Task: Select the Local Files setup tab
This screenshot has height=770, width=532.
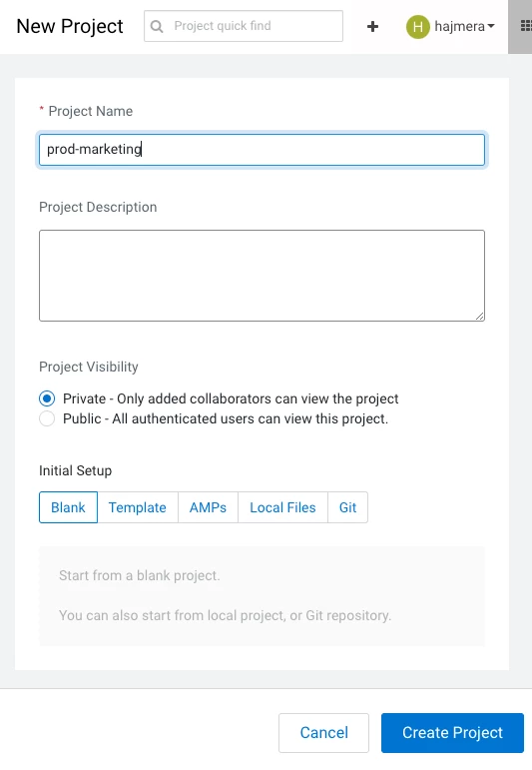Action: pos(282,507)
